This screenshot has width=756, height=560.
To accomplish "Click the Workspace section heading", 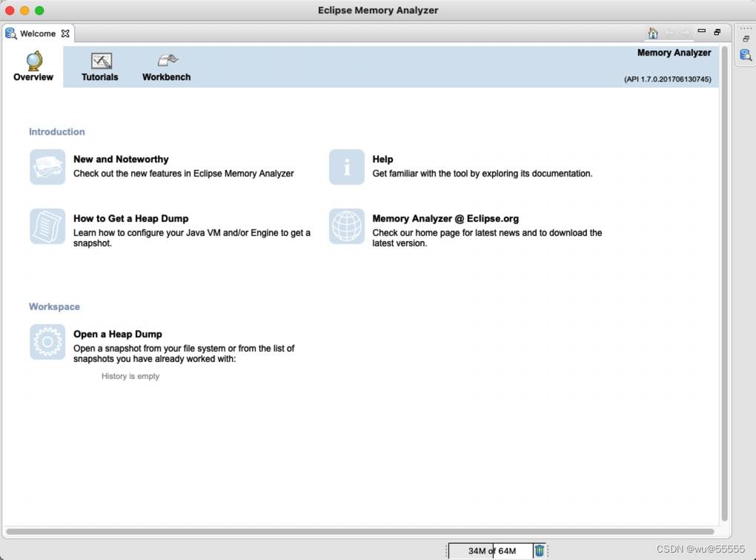I will click(x=55, y=307).
